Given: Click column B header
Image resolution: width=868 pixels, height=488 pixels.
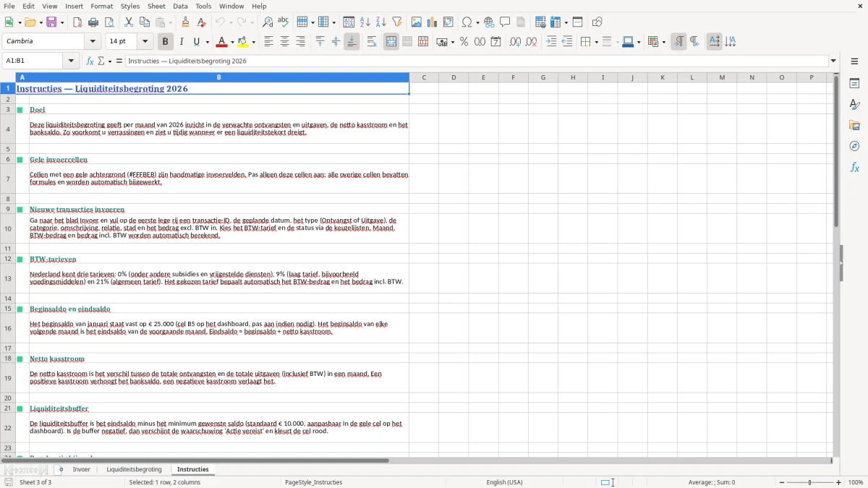Looking at the screenshot, I should click(x=219, y=77).
